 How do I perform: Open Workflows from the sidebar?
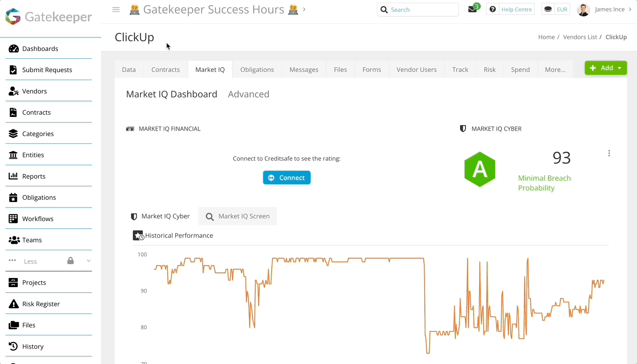pyautogui.click(x=39, y=218)
